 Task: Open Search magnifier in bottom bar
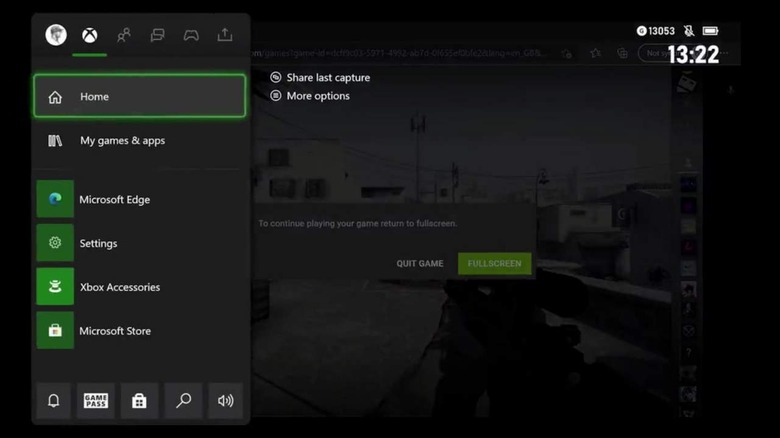pos(183,401)
